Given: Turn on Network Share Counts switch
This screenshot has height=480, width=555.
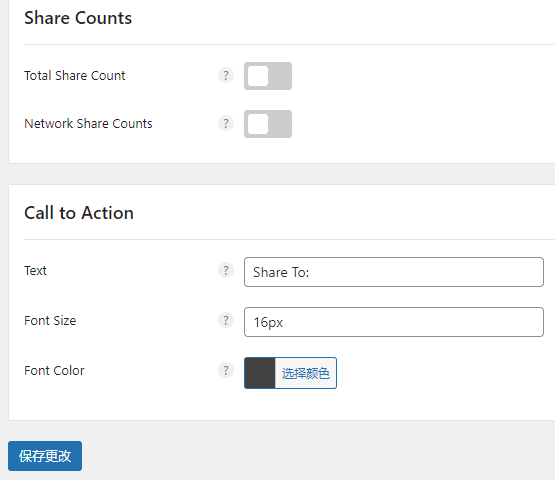Looking at the screenshot, I should 268,124.
